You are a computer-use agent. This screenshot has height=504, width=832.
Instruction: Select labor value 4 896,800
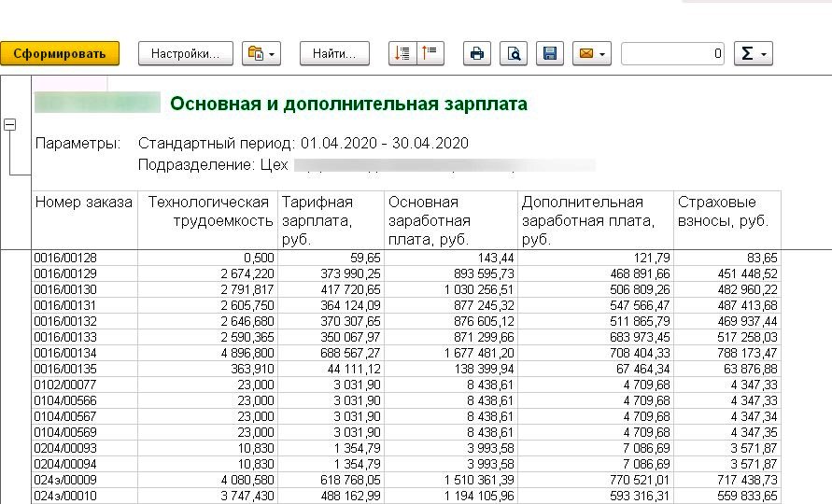[x=208, y=354]
